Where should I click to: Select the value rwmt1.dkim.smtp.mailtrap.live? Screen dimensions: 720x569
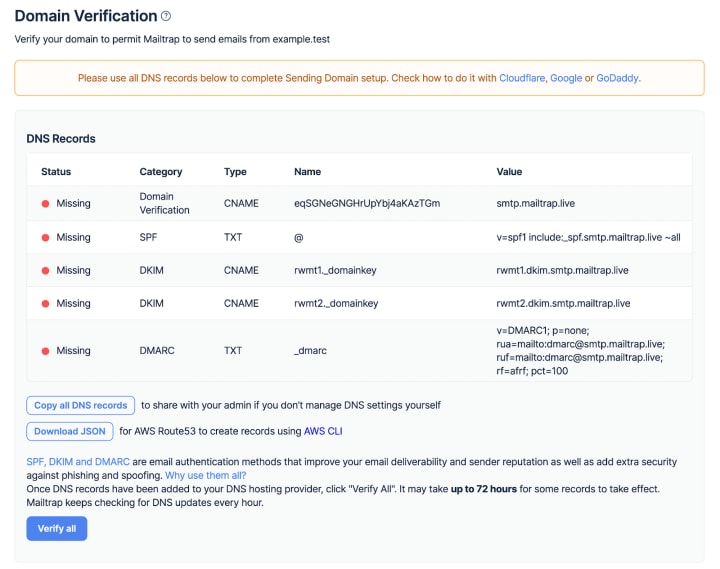click(x=562, y=270)
